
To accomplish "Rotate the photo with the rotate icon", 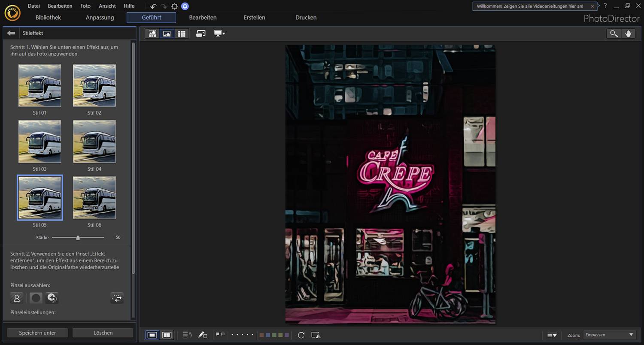I will [301, 335].
